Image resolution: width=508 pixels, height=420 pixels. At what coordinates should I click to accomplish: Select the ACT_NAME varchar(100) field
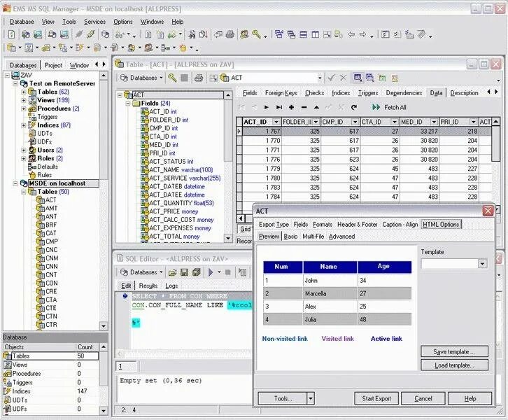177,170
